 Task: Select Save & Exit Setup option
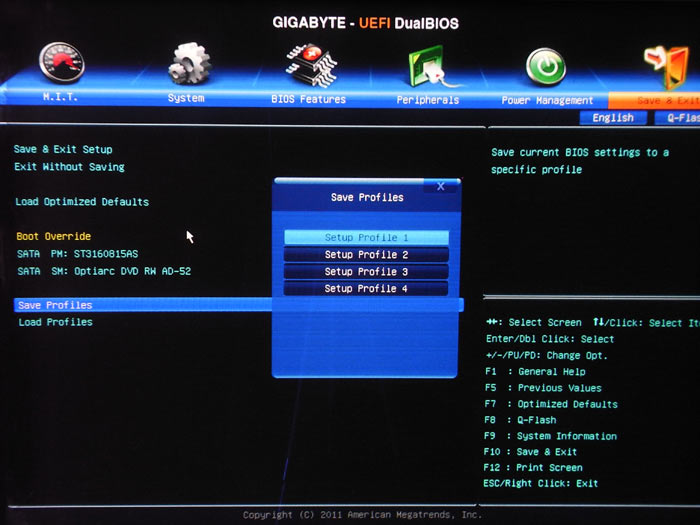(63, 149)
